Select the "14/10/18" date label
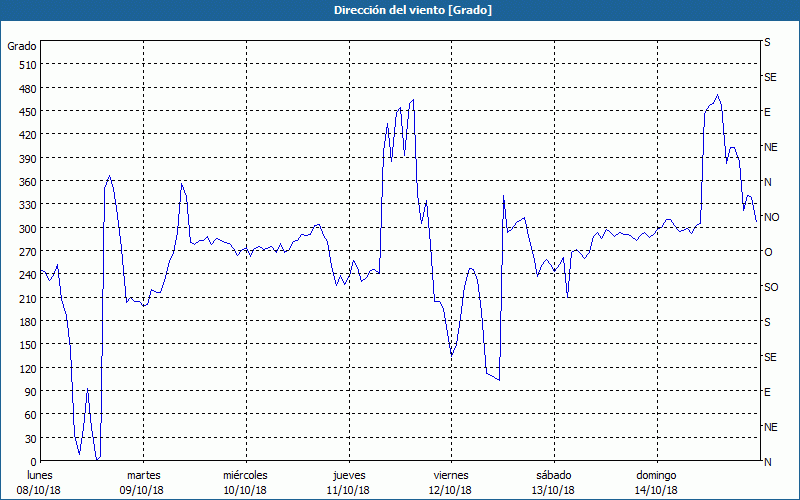 click(656, 490)
